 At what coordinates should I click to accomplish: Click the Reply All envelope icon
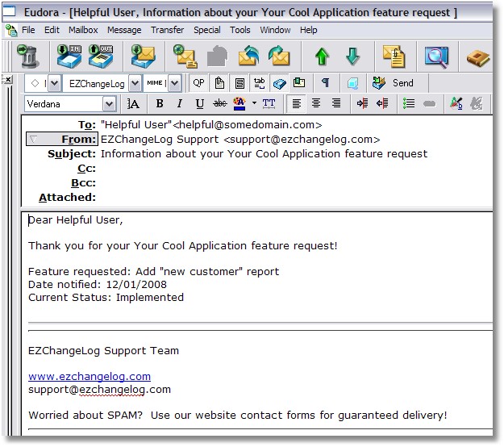(x=249, y=56)
